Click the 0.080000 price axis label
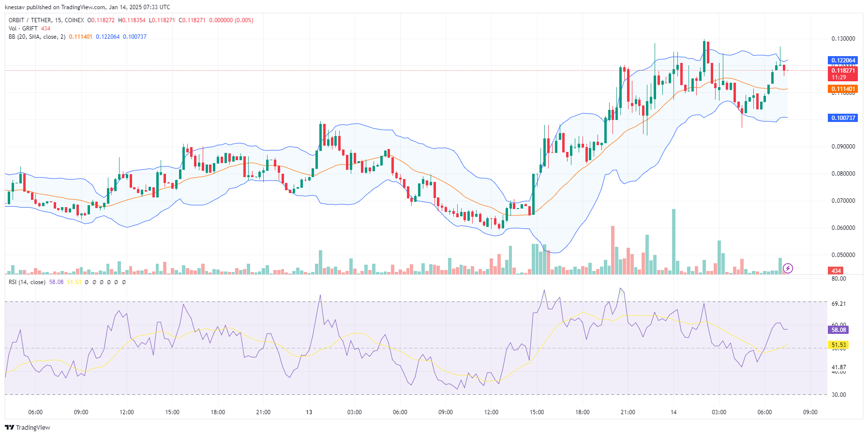 point(843,174)
